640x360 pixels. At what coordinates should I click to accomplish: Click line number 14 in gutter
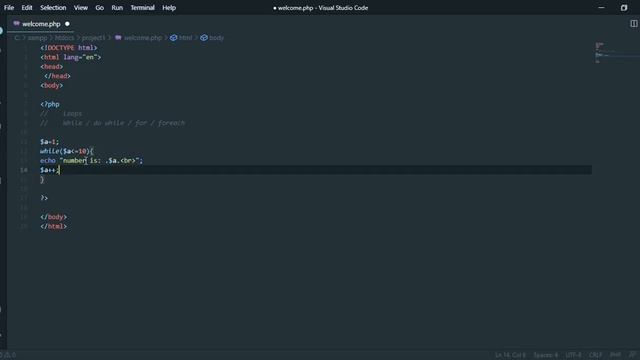(24, 170)
